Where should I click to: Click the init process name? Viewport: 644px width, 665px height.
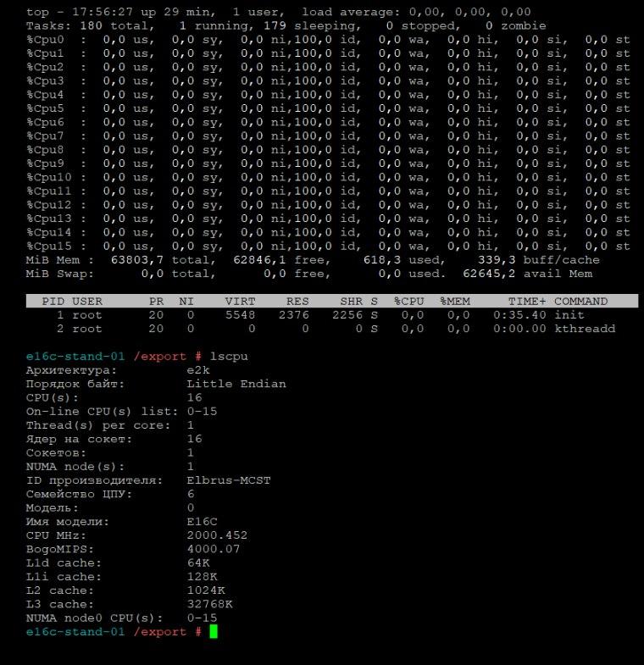[569, 315]
